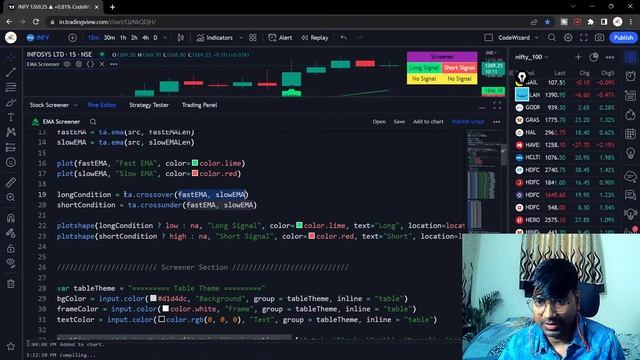Create an Alert
640x360 pixels.
[x=280, y=38]
